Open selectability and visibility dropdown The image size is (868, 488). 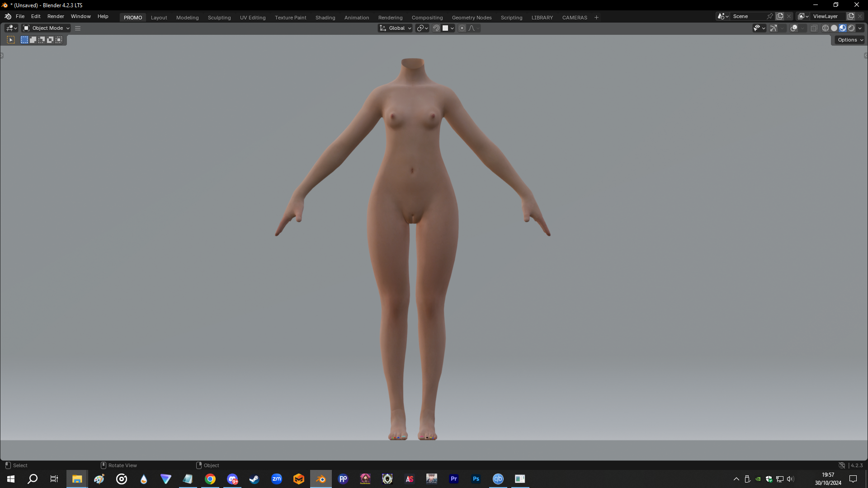[x=759, y=28]
